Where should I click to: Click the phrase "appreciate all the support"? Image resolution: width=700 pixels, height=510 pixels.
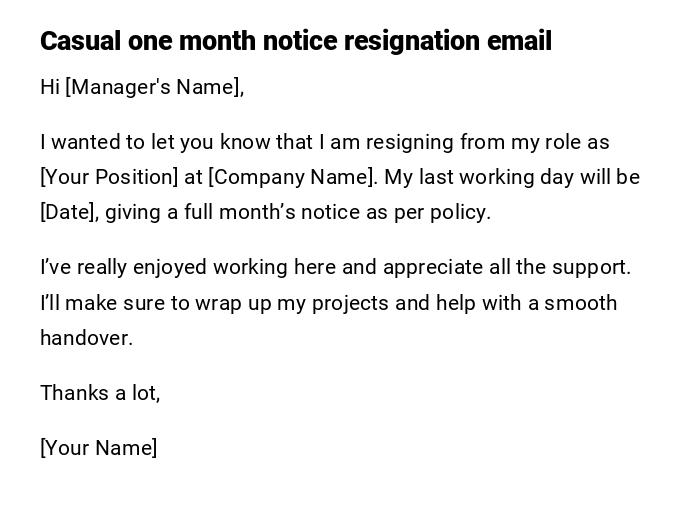(x=506, y=267)
